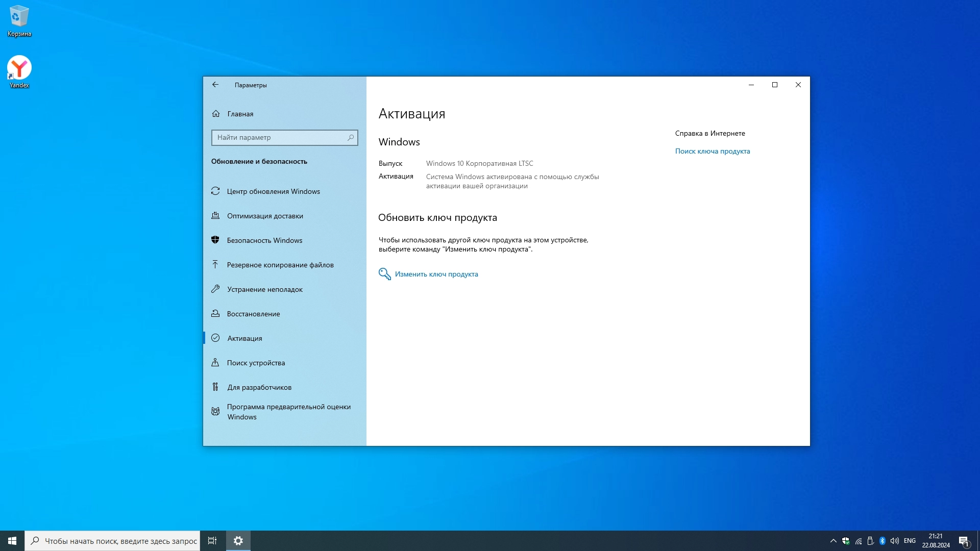Open Программа предварительной оценки Windows
This screenshot has height=551, width=980.
pos(288,412)
